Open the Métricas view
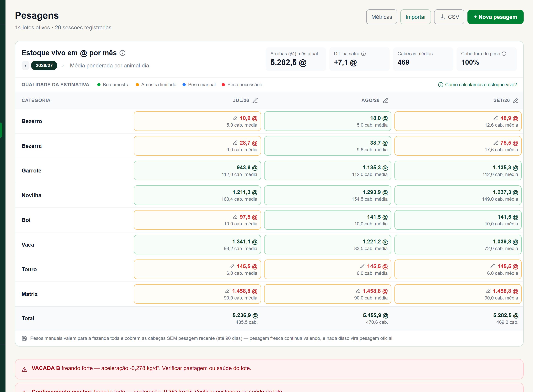Screen dimensions: 533x392 381,17
